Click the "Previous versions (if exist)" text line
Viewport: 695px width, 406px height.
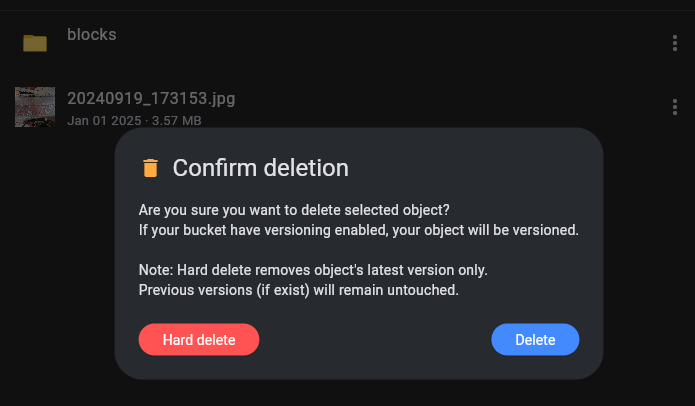[298, 290]
